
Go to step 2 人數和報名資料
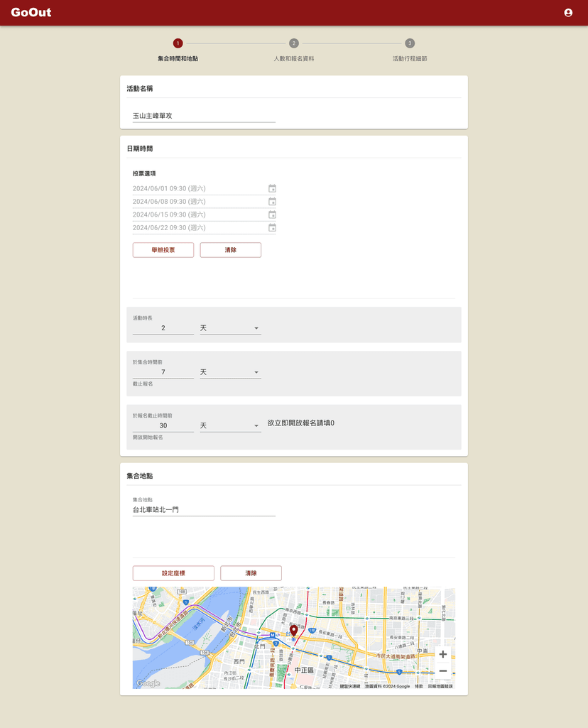point(294,44)
